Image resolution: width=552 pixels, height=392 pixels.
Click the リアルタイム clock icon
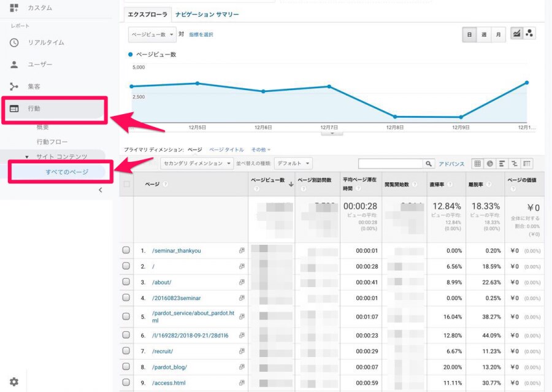click(x=14, y=42)
